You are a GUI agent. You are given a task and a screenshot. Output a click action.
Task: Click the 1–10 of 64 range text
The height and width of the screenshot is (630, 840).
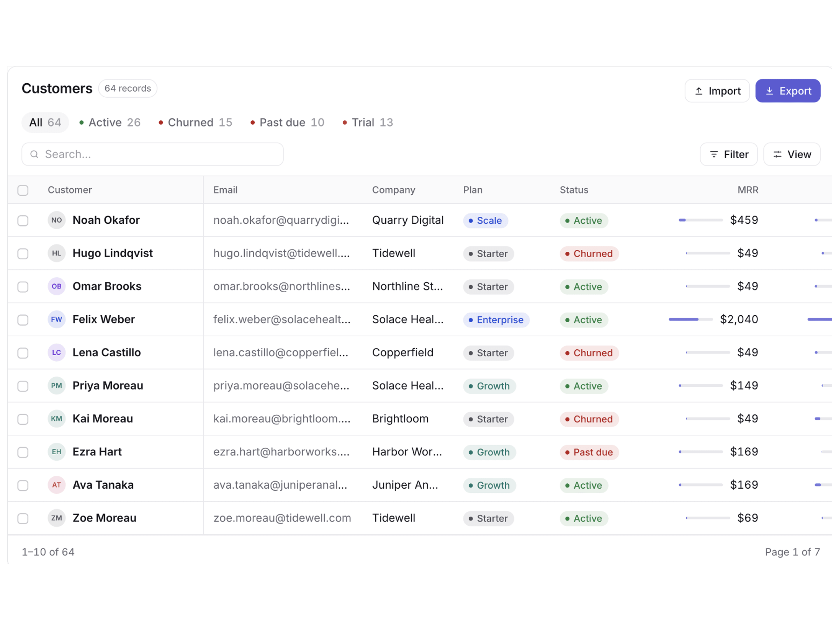tap(48, 552)
